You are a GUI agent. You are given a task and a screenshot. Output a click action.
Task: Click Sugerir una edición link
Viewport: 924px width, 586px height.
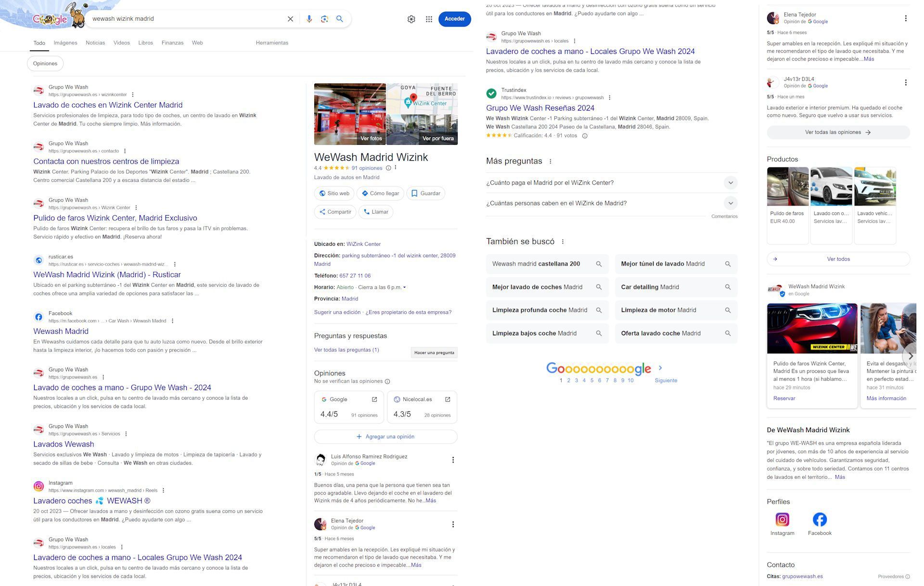(x=337, y=312)
